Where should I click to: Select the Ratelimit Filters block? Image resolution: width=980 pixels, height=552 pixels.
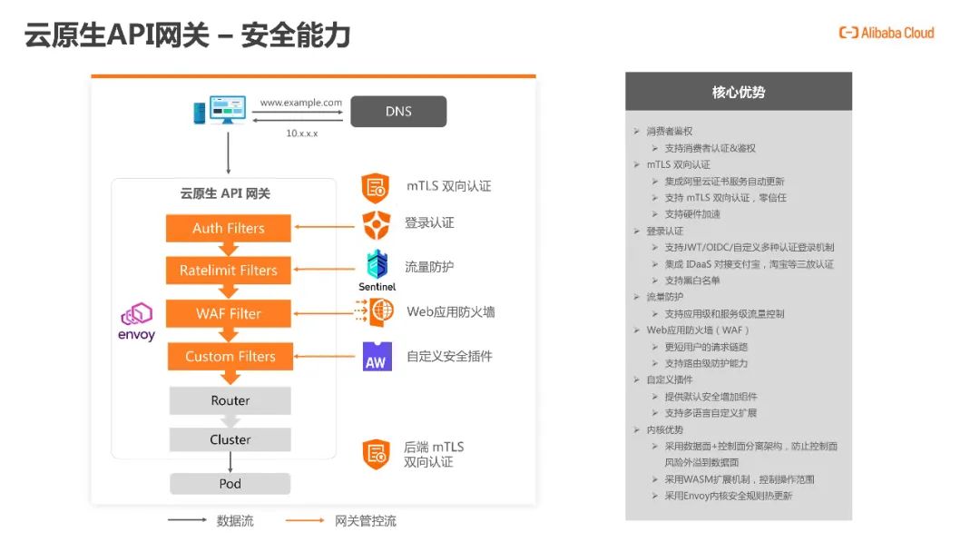pos(228,270)
